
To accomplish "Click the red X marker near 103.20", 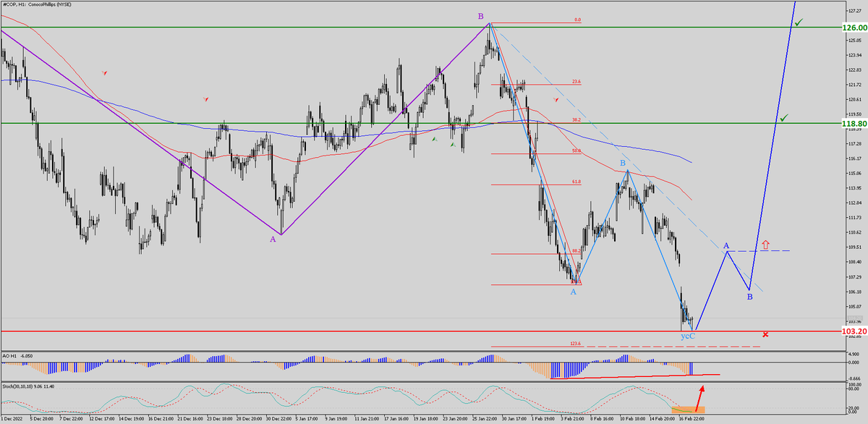I will pyautogui.click(x=765, y=334).
